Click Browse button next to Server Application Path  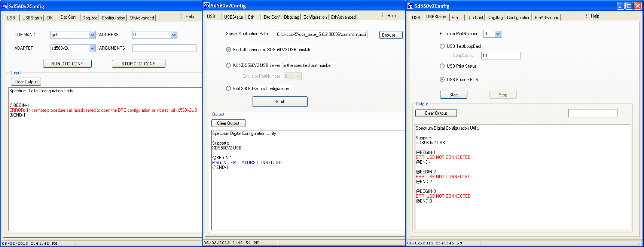coord(391,35)
